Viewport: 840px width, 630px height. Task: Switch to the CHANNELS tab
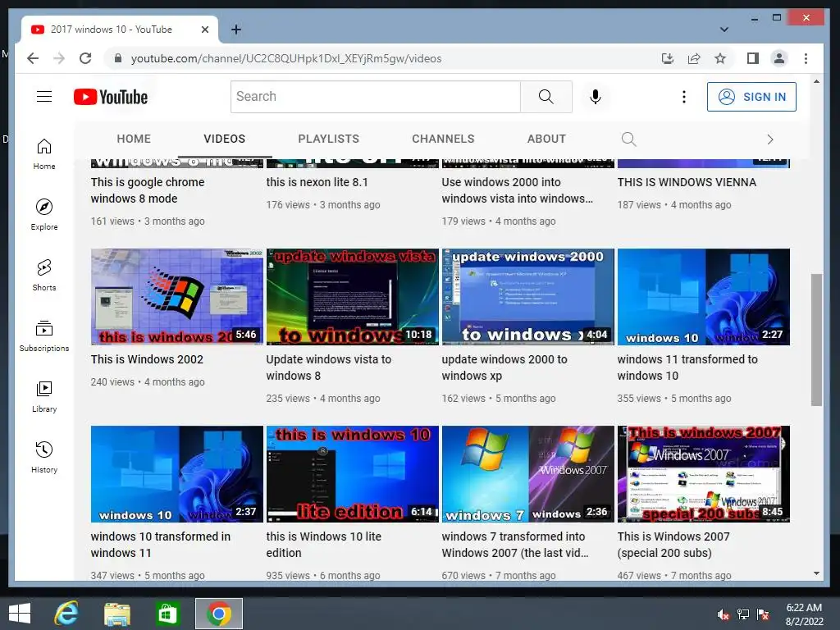(443, 139)
